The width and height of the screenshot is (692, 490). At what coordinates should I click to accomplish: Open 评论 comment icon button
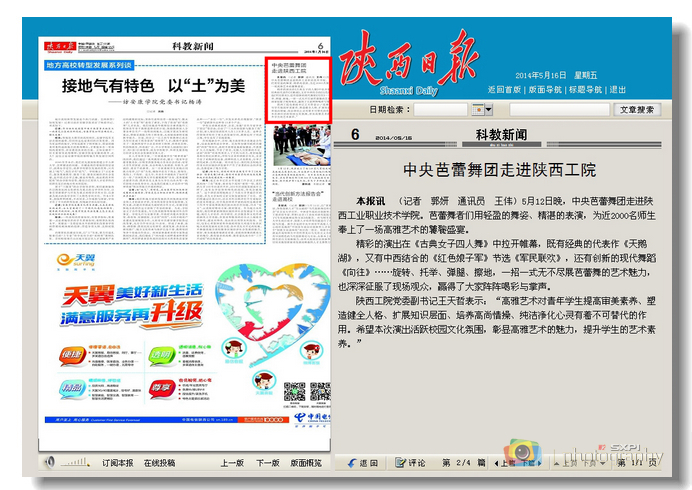(x=399, y=463)
